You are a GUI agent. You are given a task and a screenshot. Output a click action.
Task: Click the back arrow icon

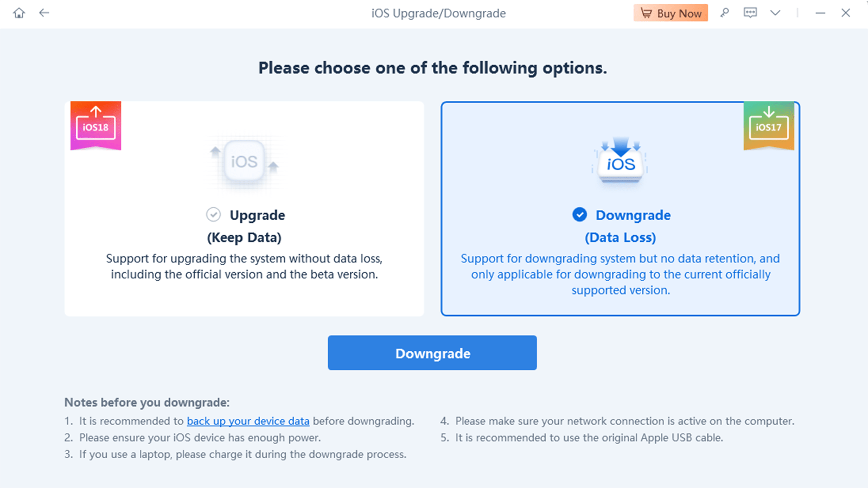click(x=43, y=12)
